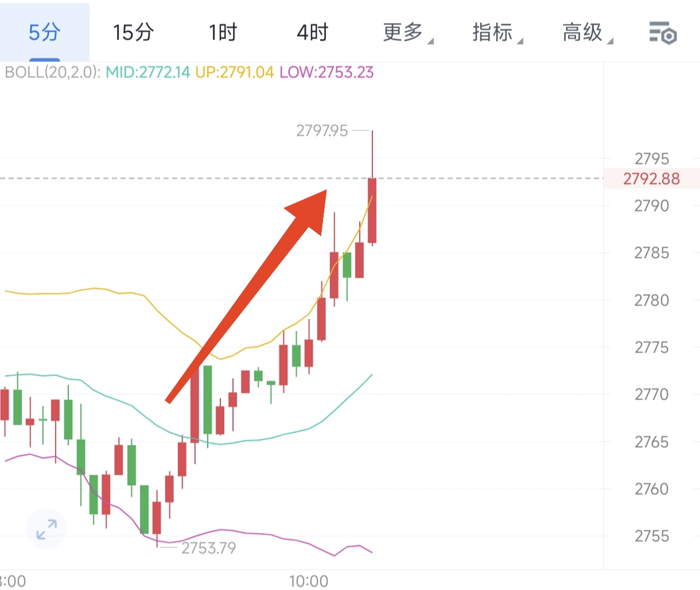Tap the UP:2791.04 value

(234, 73)
